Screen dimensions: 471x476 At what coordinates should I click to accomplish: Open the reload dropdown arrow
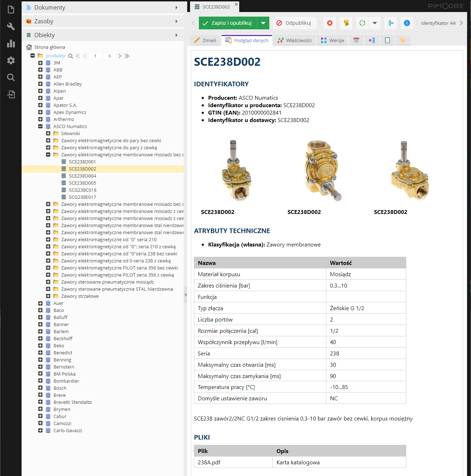click(x=374, y=23)
